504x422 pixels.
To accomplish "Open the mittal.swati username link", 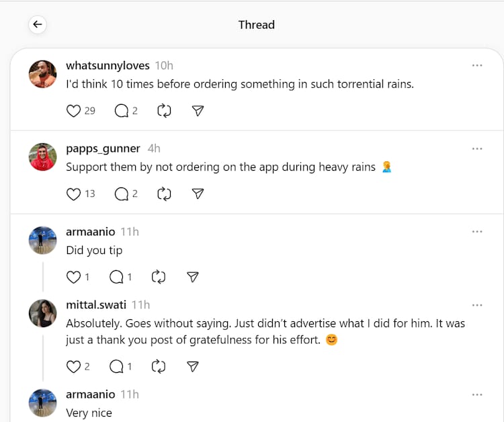I will point(96,305).
